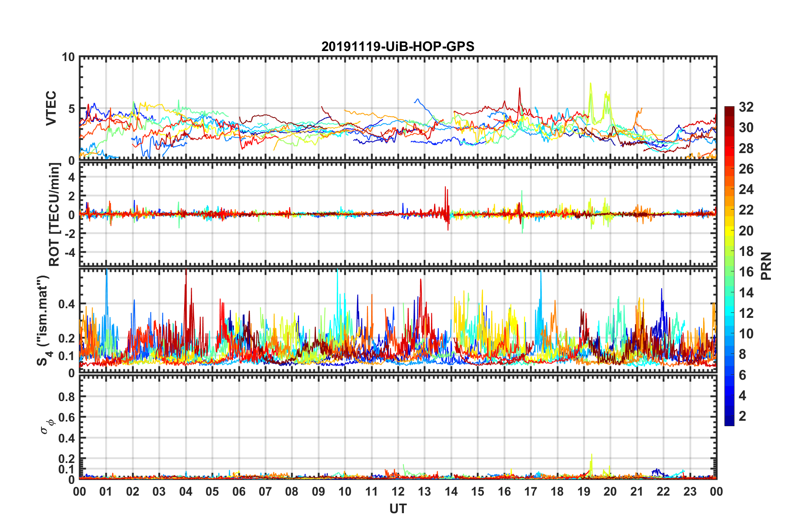Select the VTEC y-axis label
The height and width of the screenshot is (532, 796).
tap(51, 108)
